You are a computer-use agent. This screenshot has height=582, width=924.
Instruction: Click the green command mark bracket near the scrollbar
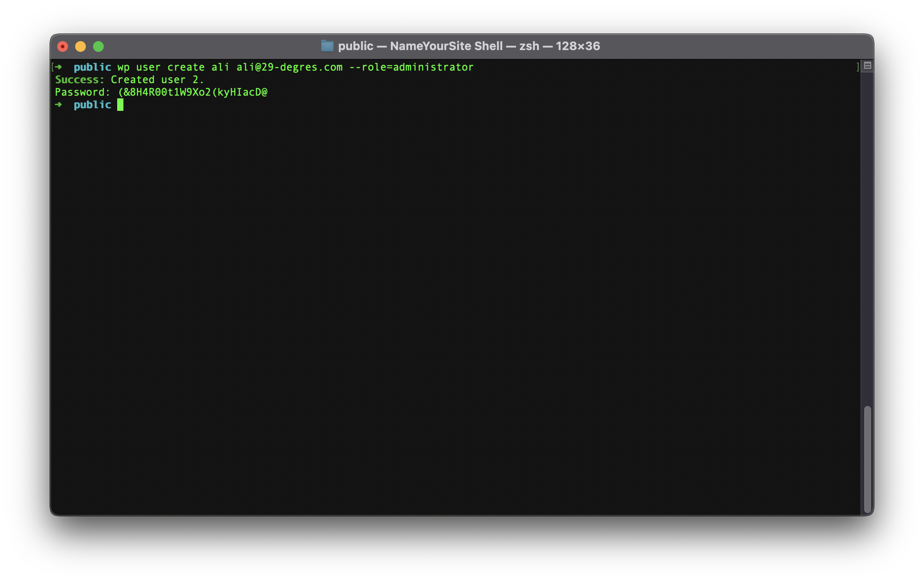click(x=858, y=66)
